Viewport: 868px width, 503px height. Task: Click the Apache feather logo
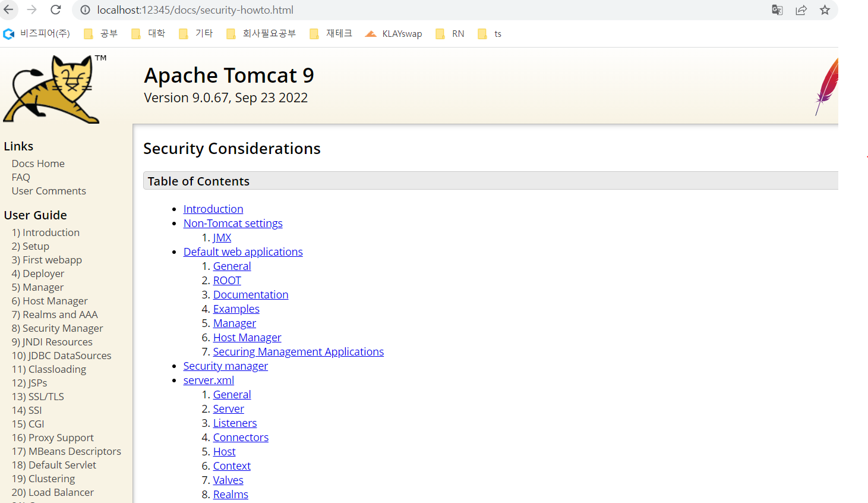point(826,87)
